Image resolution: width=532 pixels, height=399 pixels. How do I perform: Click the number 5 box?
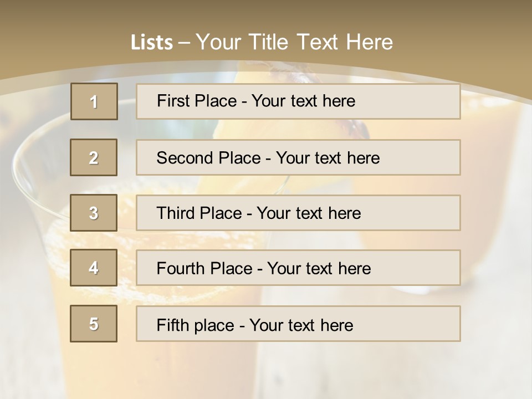94,324
